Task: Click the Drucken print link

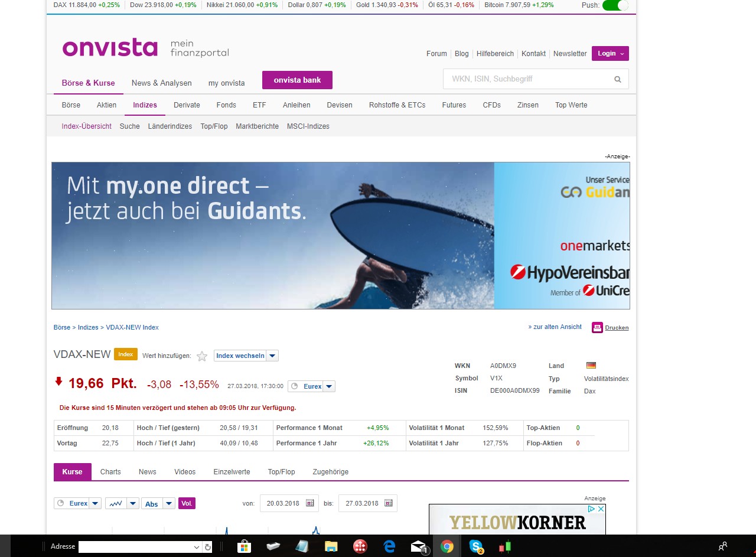Action: (617, 328)
